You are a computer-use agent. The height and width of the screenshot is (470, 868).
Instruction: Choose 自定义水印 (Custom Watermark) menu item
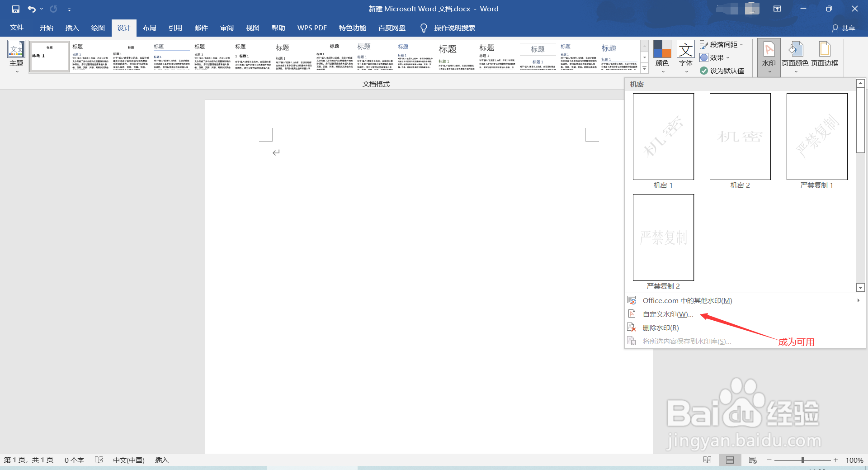(x=745, y=314)
